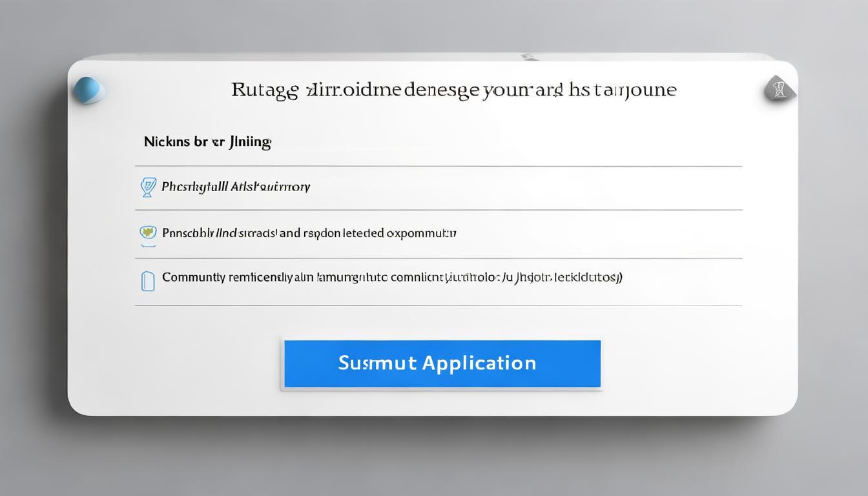This screenshot has width=868, height=496.
Task: Click the green heart shield icon
Action: click(x=148, y=233)
